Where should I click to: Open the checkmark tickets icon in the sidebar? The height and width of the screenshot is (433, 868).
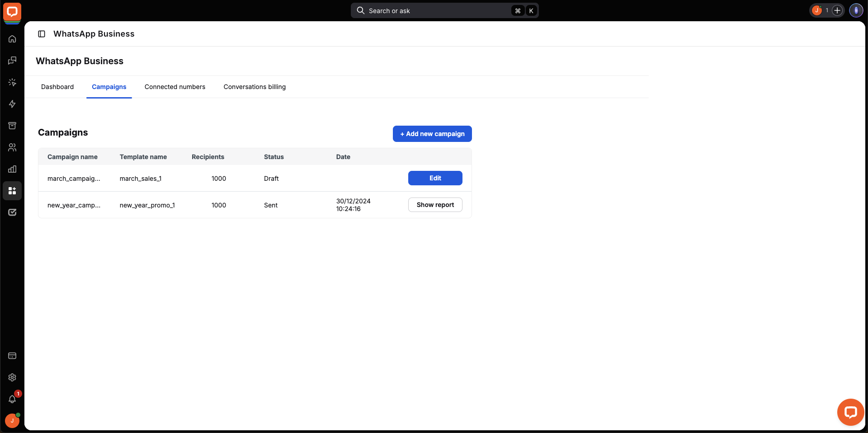coord(12,212)
